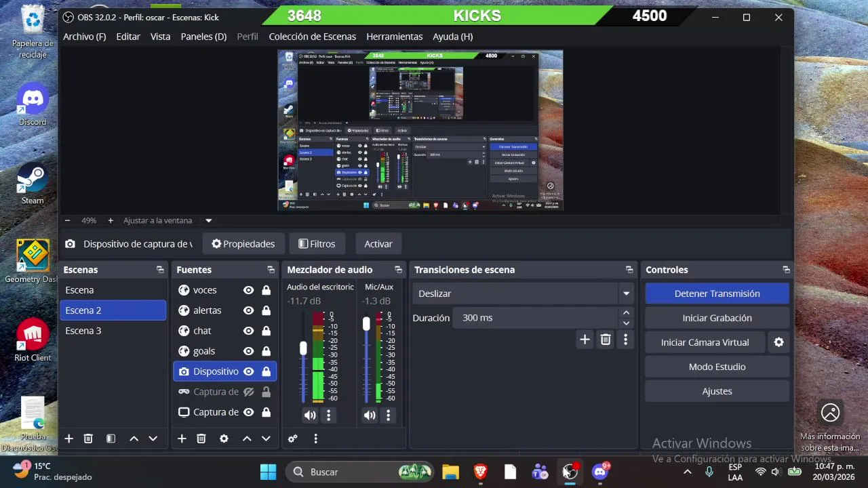The image size is (868, 488).
Task: Open Mic/Aux options three dots
Action: pyautogui.click(x=389, y=415)
